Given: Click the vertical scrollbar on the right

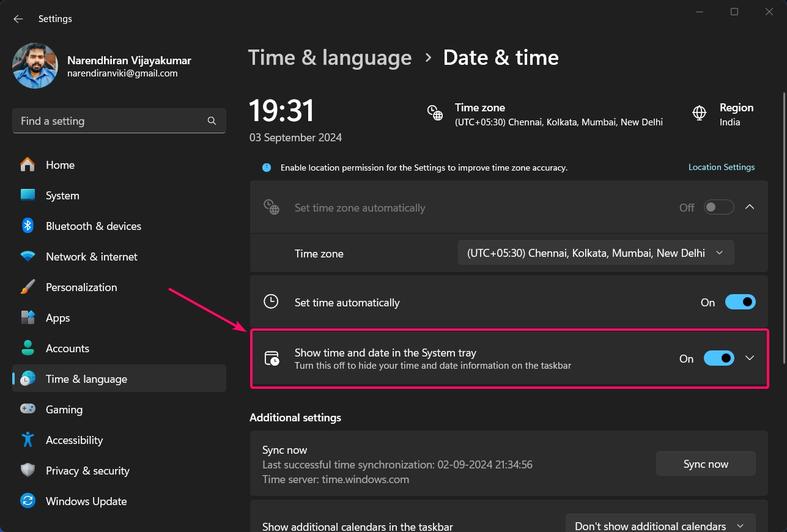Looking at the screenshot, I should [784, 229].
